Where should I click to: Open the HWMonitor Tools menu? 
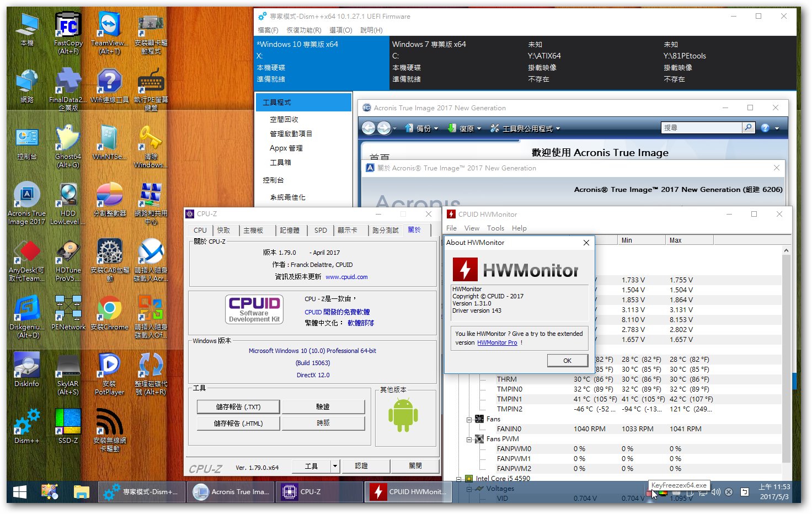tap(495, 228)
